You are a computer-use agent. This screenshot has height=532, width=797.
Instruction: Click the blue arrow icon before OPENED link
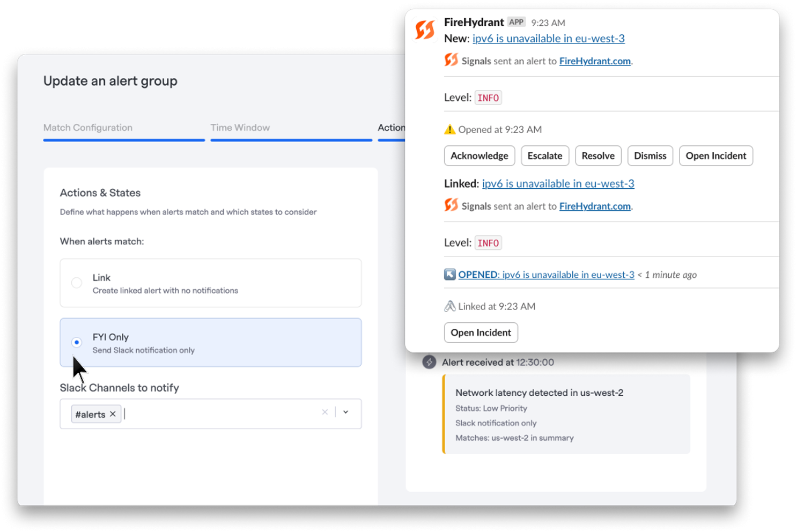click(449, 275)
